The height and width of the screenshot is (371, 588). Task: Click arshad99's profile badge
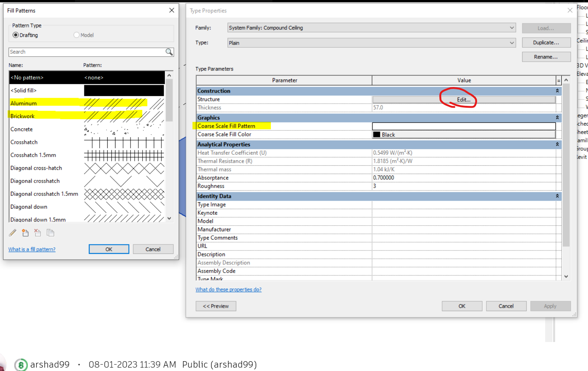coord(20,364)
